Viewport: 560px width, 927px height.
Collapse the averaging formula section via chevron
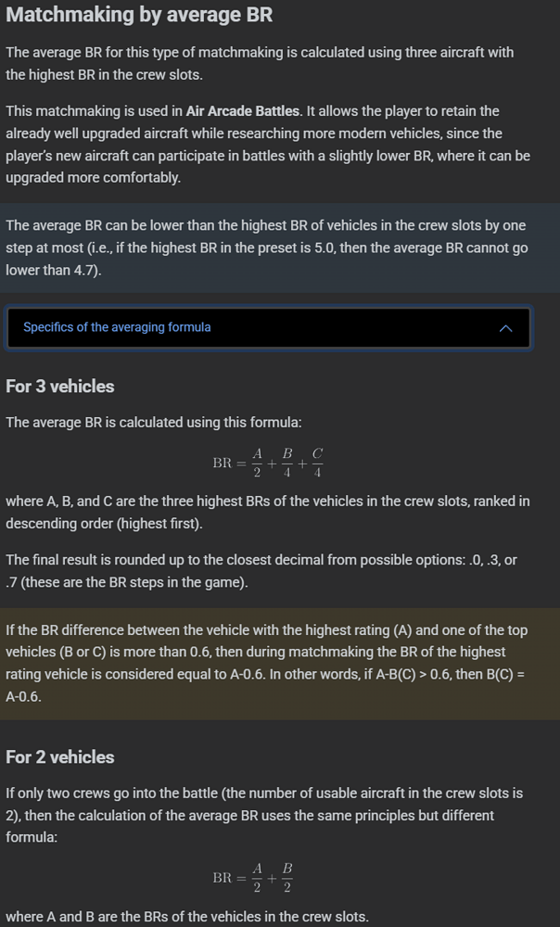click(x=505, y=328)
